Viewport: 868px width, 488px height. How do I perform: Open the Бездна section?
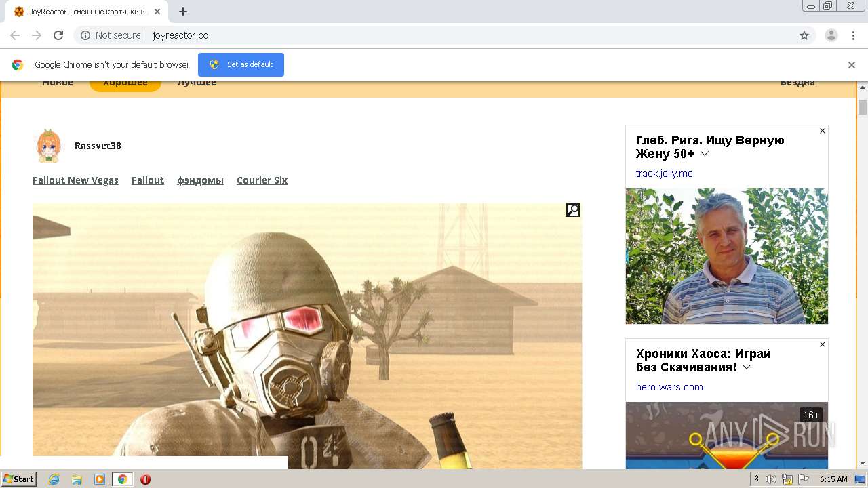pos(797,83)
